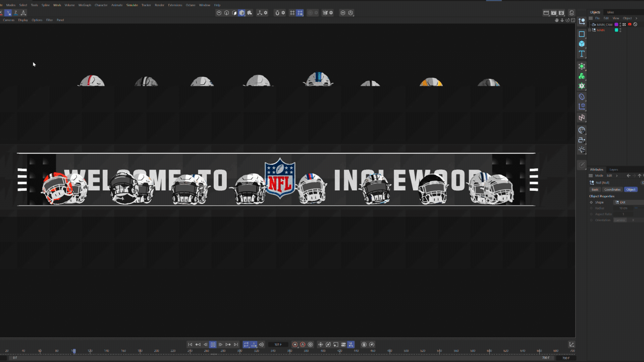Expand more Attribute Manager menus chevron
Viewport: 644px width, 362px height.
(x=616, y=176)
